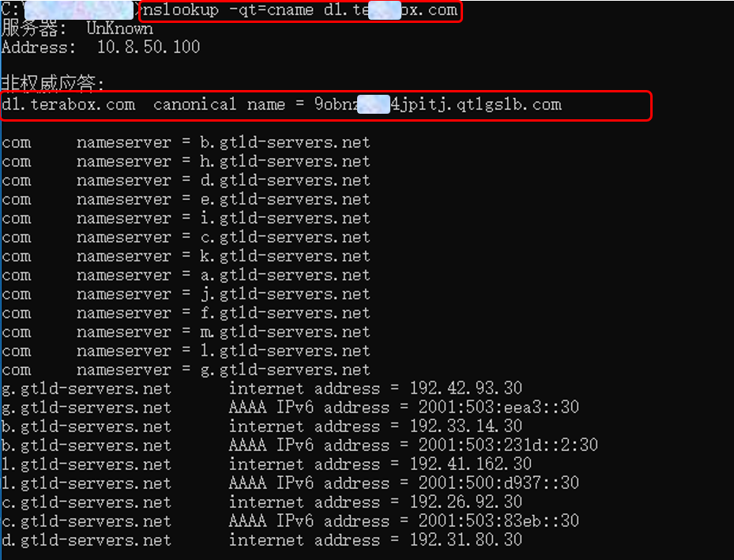Click c.gtld-servers.net in the 192.26.92.30 row
The image size is (734, 560).
pos(86,502)
